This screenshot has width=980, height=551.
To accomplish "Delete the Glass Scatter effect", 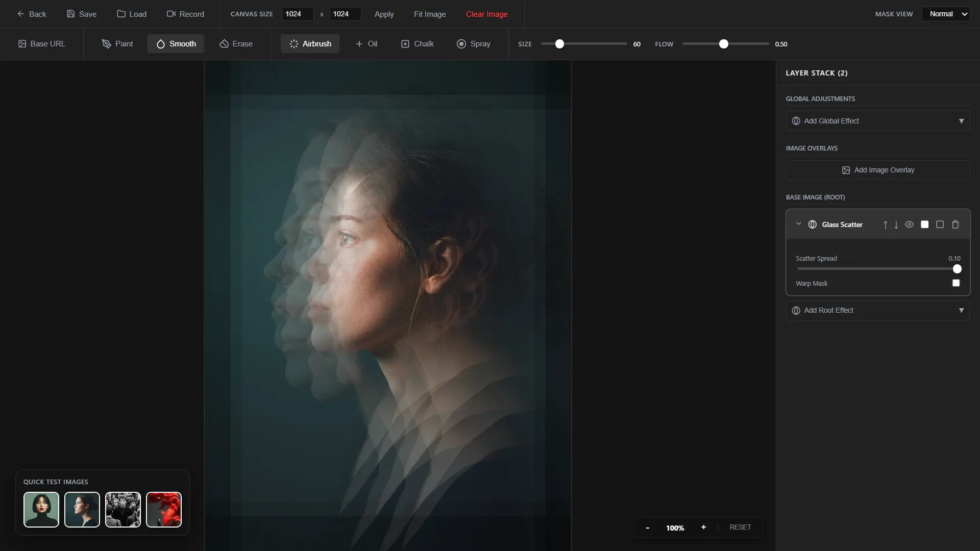I will (955, 224).
